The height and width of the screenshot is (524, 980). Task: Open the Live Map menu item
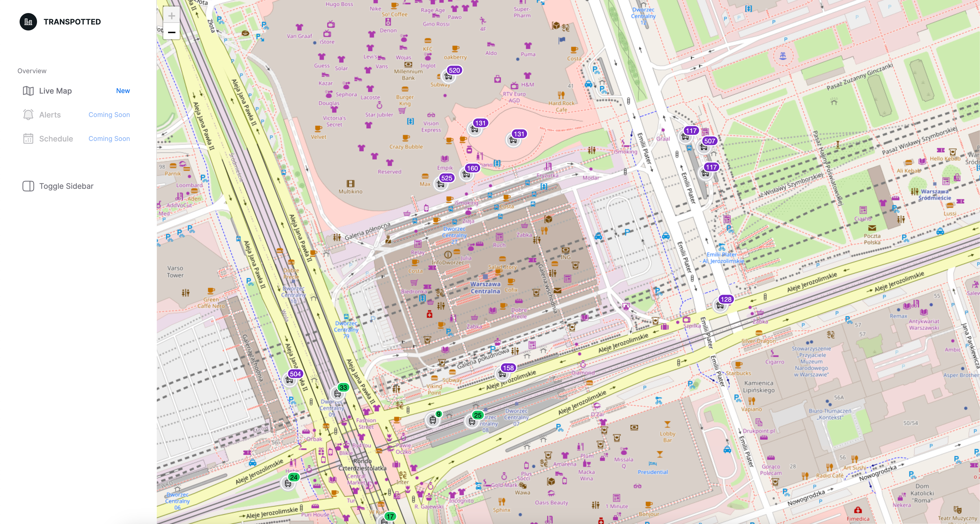[x=55, y=91]
